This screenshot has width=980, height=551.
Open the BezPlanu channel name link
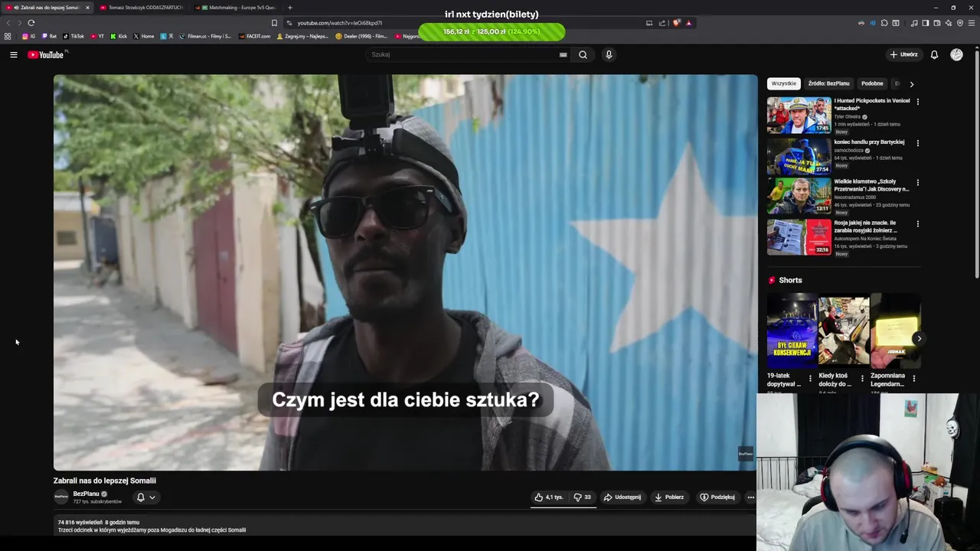pyautogui.click(x=86, y=494)
